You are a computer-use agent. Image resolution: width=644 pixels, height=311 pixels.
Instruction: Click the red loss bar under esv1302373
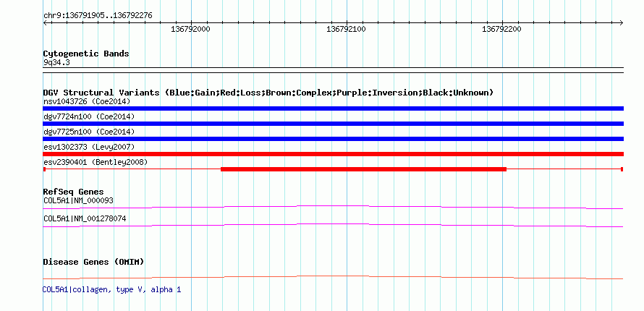pos(333,154)
